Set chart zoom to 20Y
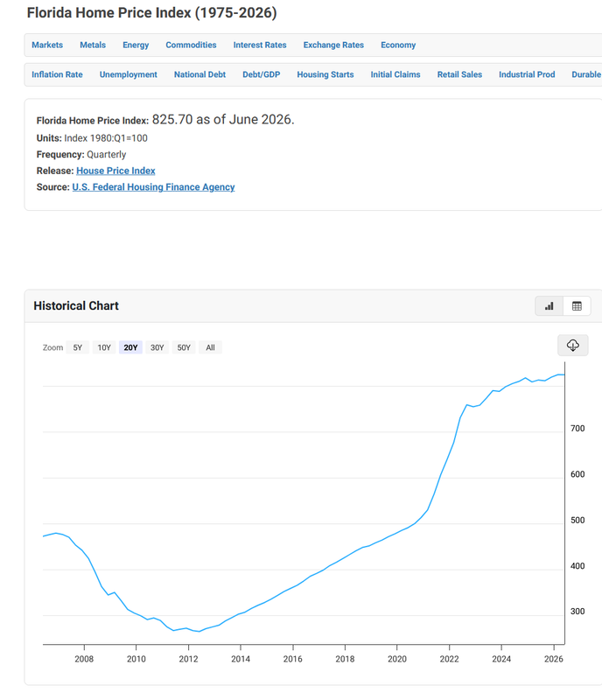602x700 pixels. point(131,347)
